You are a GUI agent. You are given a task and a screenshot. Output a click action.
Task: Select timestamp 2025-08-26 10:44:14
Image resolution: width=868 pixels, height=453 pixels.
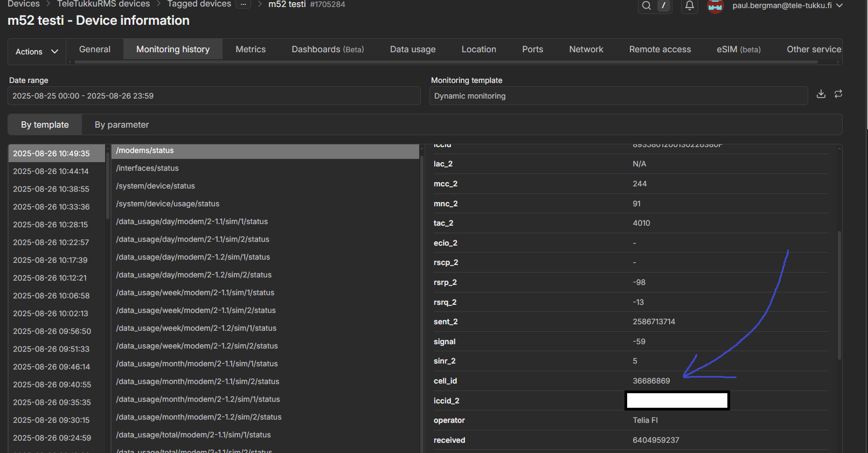click(57, 171)
